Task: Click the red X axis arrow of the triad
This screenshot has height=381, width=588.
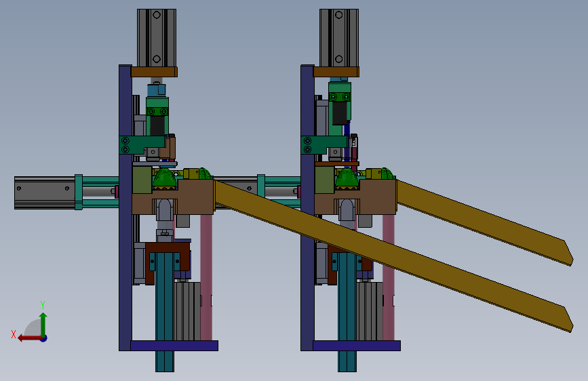Action: click(x=29, y=338)
